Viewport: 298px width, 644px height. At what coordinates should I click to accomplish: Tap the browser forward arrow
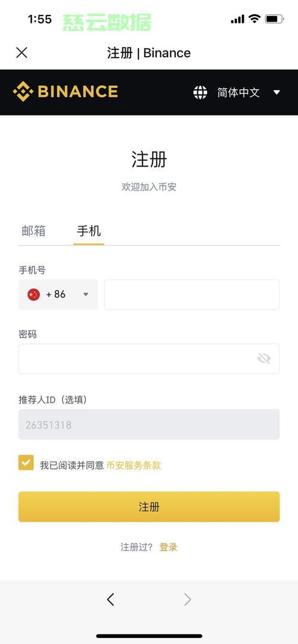(x=187, y=600)
